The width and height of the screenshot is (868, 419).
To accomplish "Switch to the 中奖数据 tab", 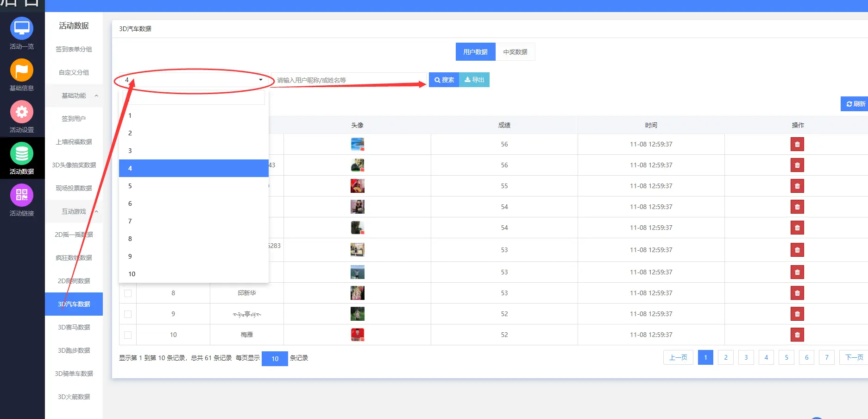I will point(515,52).
